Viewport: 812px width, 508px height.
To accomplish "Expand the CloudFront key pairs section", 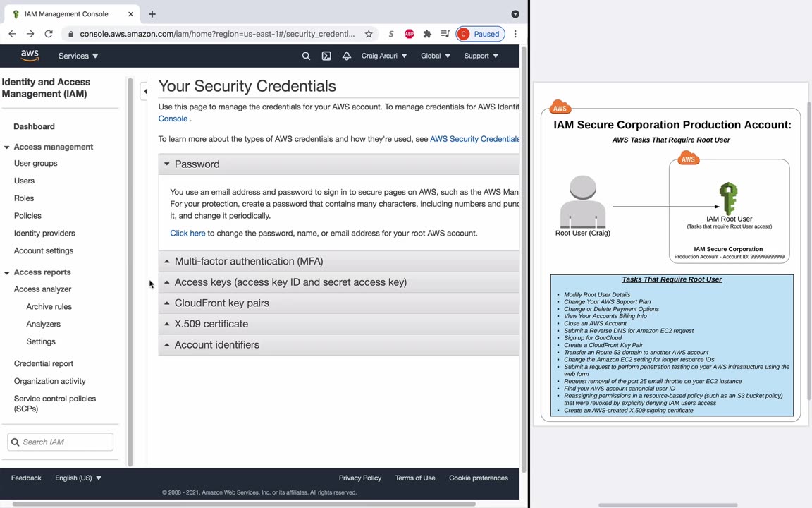I will (x=338, y=303).
